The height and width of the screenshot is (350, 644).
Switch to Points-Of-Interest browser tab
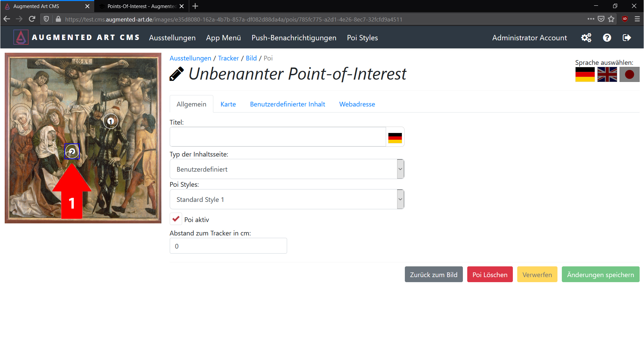(142, 6)
